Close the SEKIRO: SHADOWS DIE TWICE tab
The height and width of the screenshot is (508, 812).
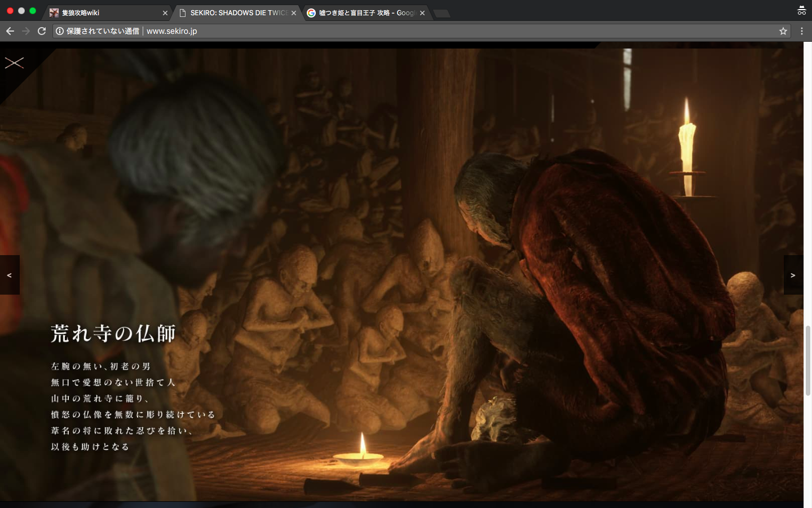(294, 13)
